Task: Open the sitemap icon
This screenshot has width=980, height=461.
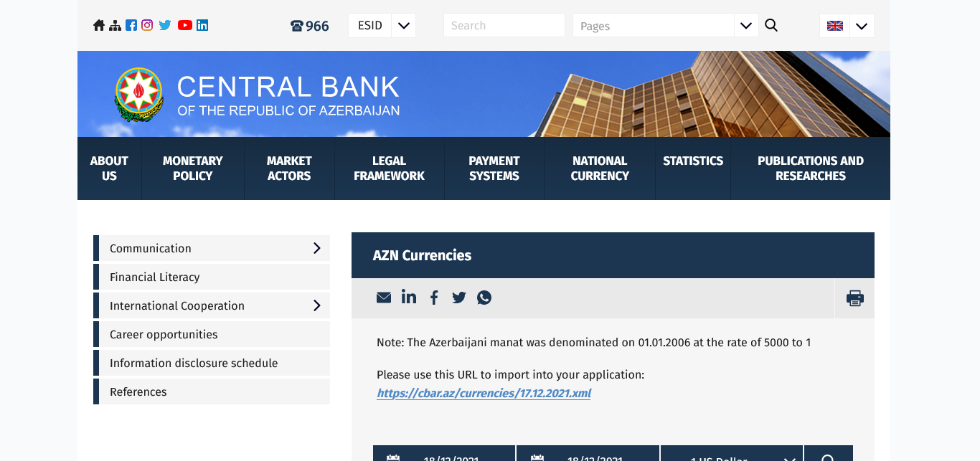Action: tap(115, 26)
